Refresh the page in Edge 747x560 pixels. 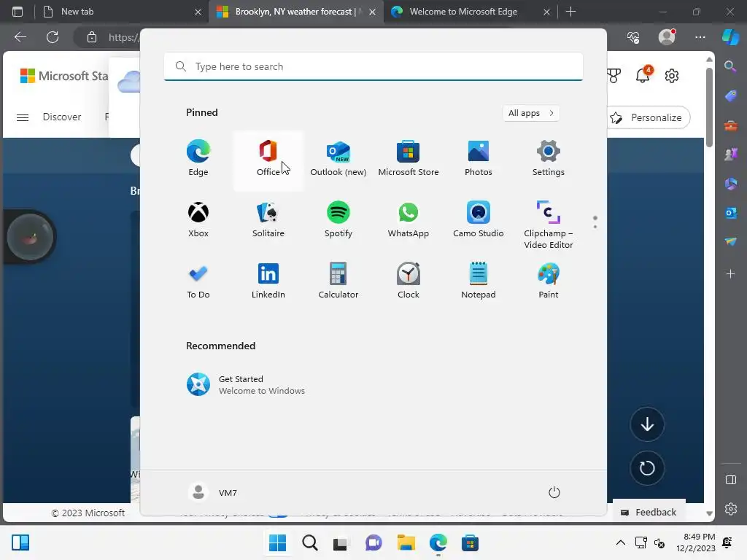[x=53, y=37]
